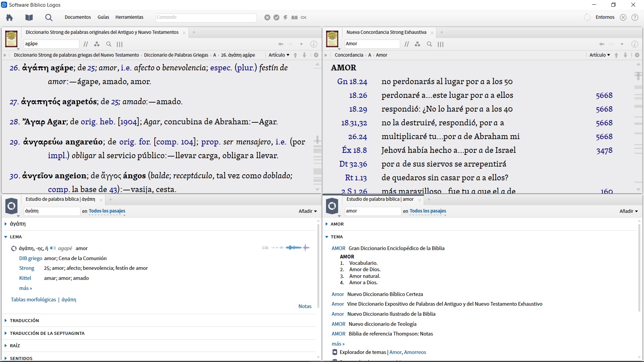The width and height of the screenshot is (644, 362).
Task: Click the Home icon in toolbar
Action: tap(9, 17)
